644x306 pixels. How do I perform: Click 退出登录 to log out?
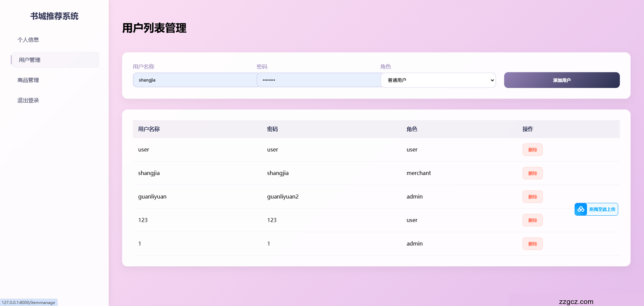pyautogui.click(x=28, y=100)
